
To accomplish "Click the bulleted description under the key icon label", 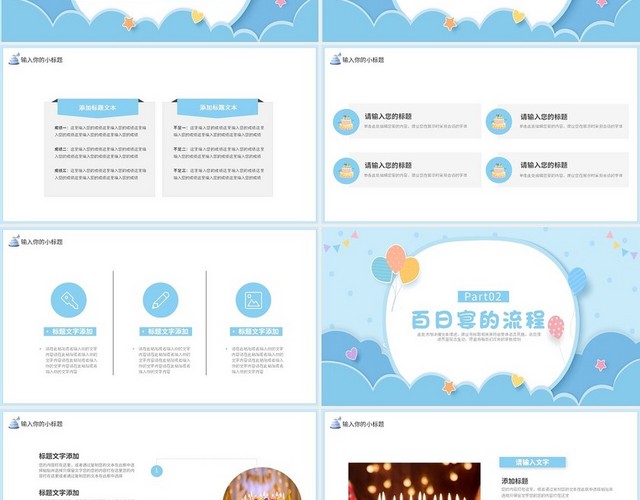I will pyautogui.click(x=70, y=360).
